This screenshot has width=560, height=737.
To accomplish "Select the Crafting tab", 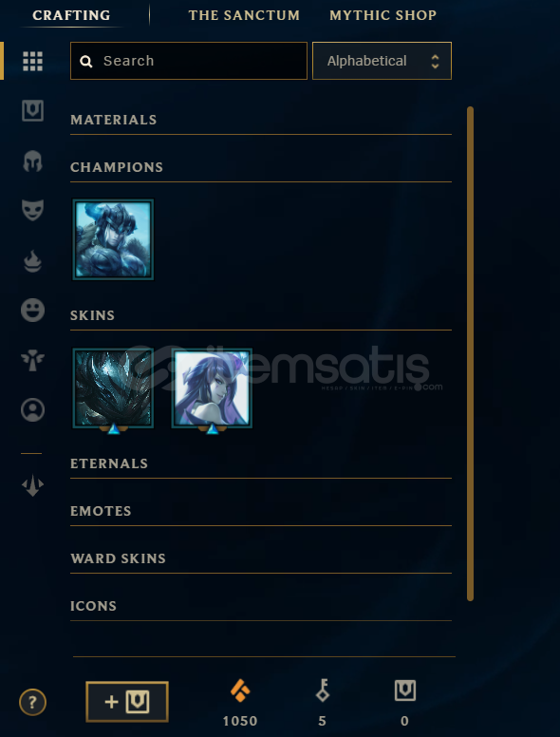I will tap(71, 15).
